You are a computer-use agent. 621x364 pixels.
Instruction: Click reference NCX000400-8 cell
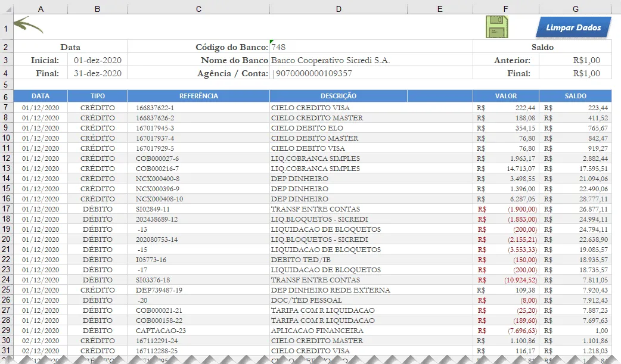(x=198, y=179)
